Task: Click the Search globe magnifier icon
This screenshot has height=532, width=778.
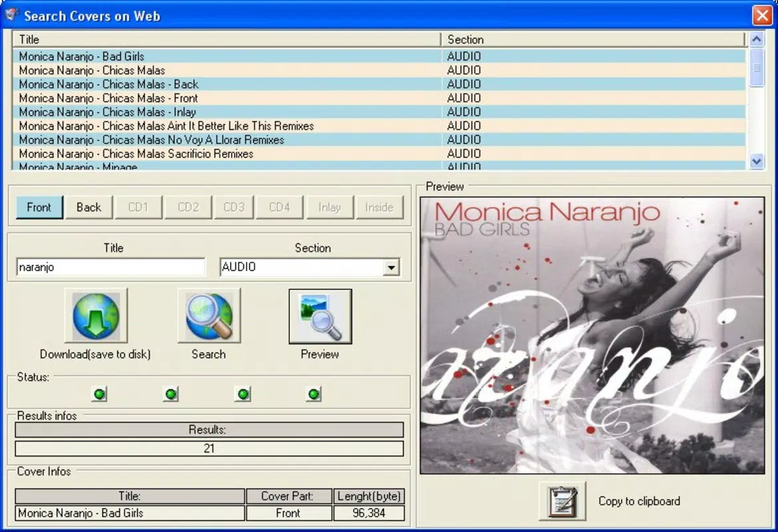Action: pos(209,316)
